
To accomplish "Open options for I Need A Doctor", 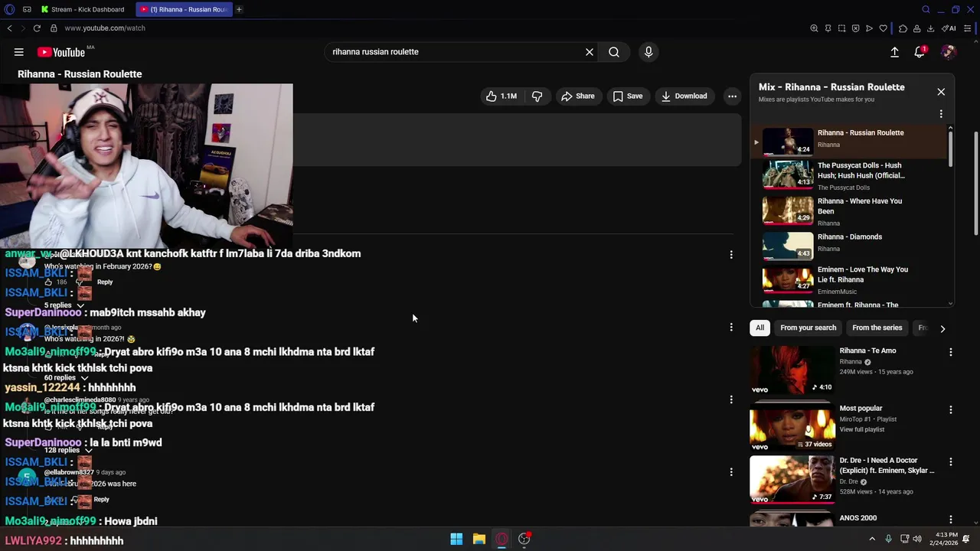I will [951, 462].
